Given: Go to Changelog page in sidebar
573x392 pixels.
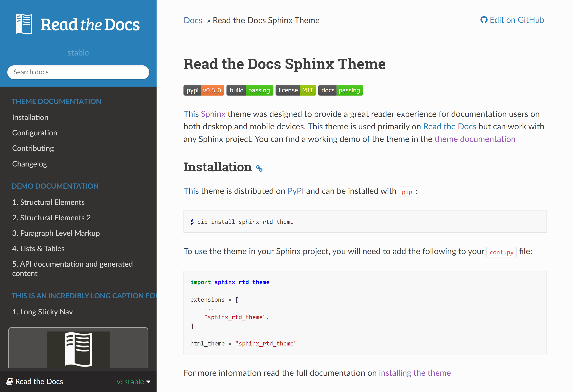Looking at the screenshot, I should (x=30, y=164).
